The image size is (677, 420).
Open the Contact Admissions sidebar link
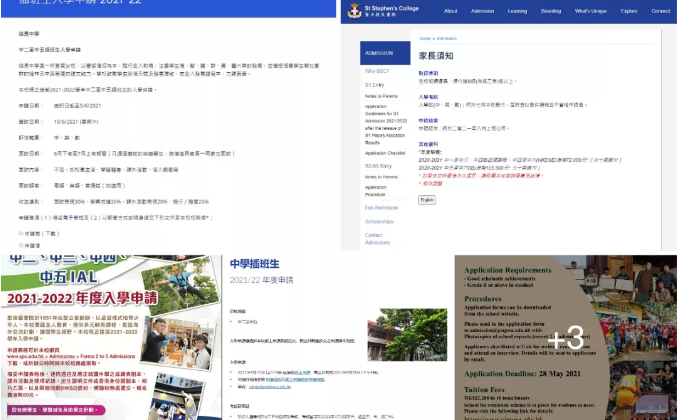(x=377, y=239)
